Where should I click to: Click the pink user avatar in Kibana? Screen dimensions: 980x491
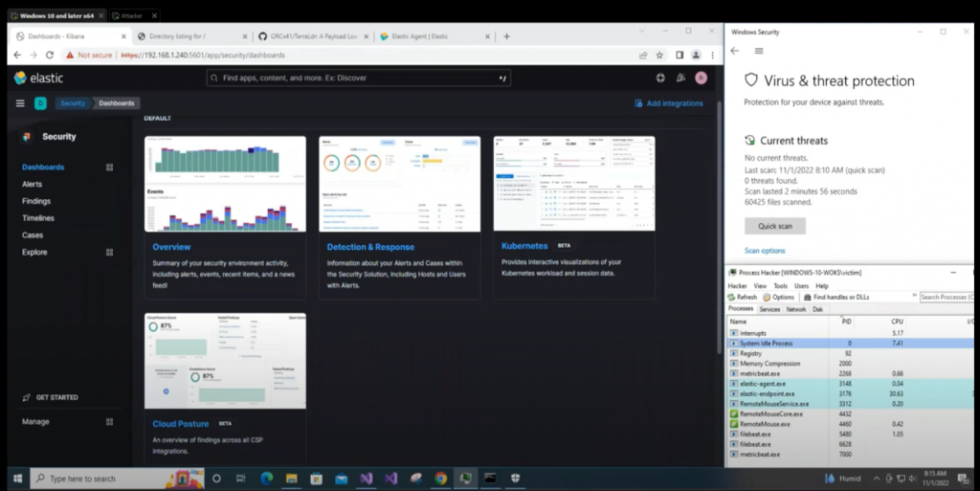coord(702,78)
